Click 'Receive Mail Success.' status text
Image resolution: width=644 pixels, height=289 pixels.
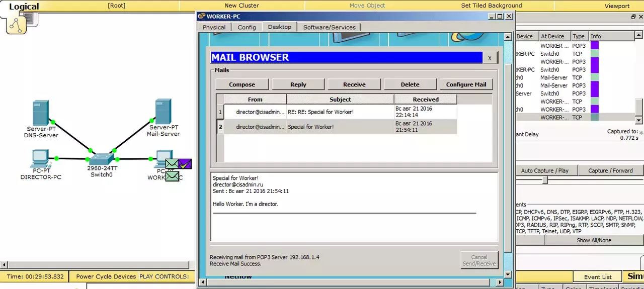coord(235,264)
